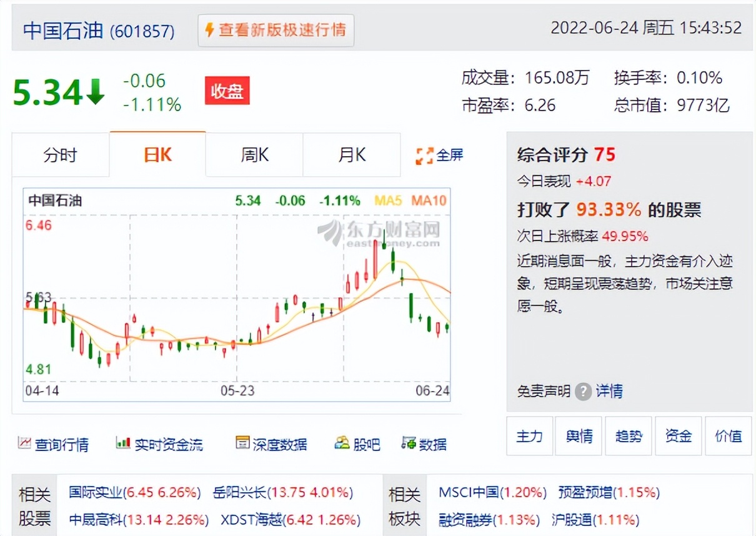This screenshot has height=536, width=756.
Task: Enter fullscreen via the 全屏 expand icon
Action: (x=426, y=155)
